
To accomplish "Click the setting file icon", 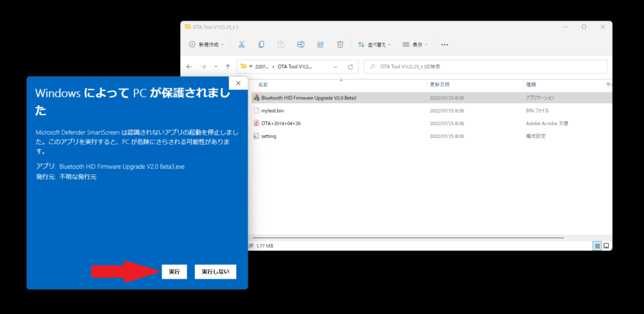I will 257,136.
